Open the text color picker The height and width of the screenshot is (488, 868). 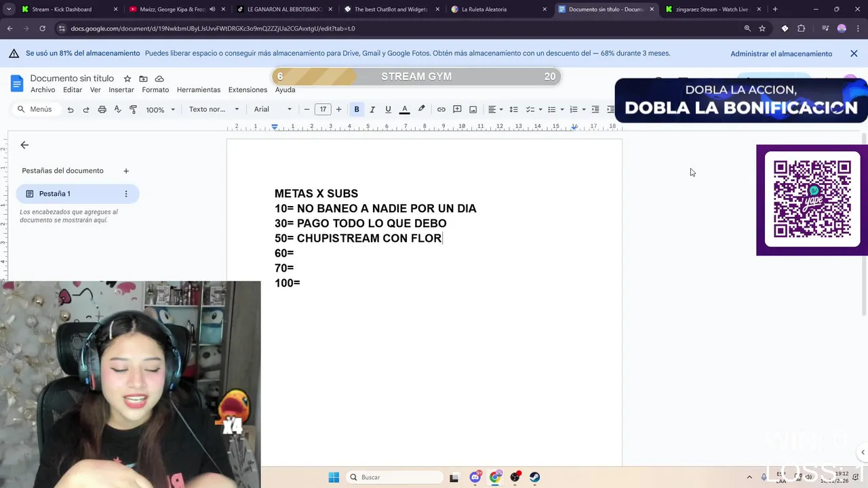click(x=404, y=109)
